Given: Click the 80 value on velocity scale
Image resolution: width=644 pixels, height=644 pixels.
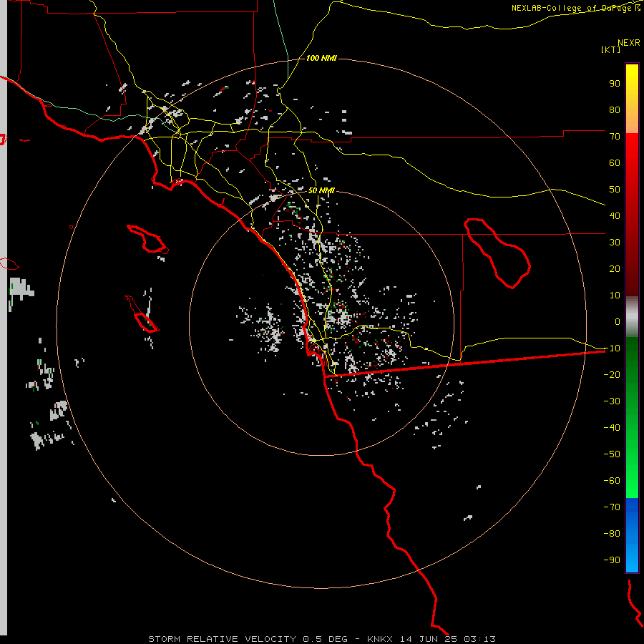Looking at the screenshot, I should point(615,110).
